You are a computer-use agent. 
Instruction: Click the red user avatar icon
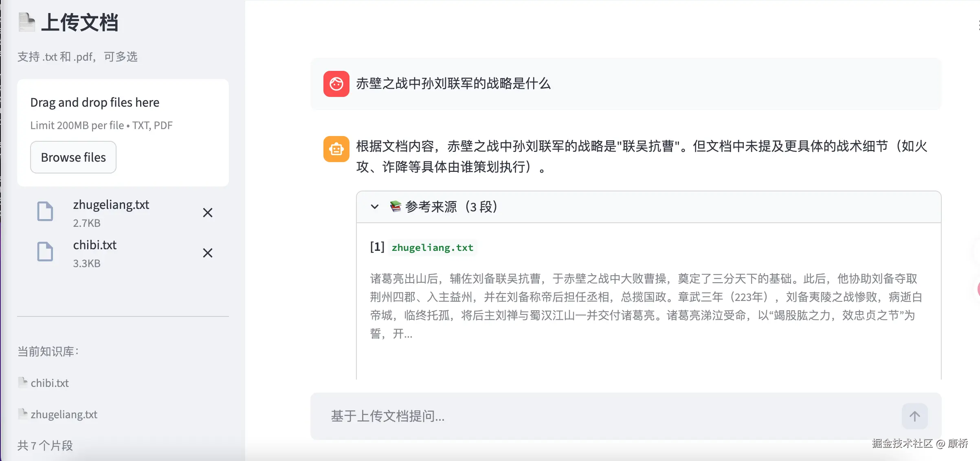336,84
